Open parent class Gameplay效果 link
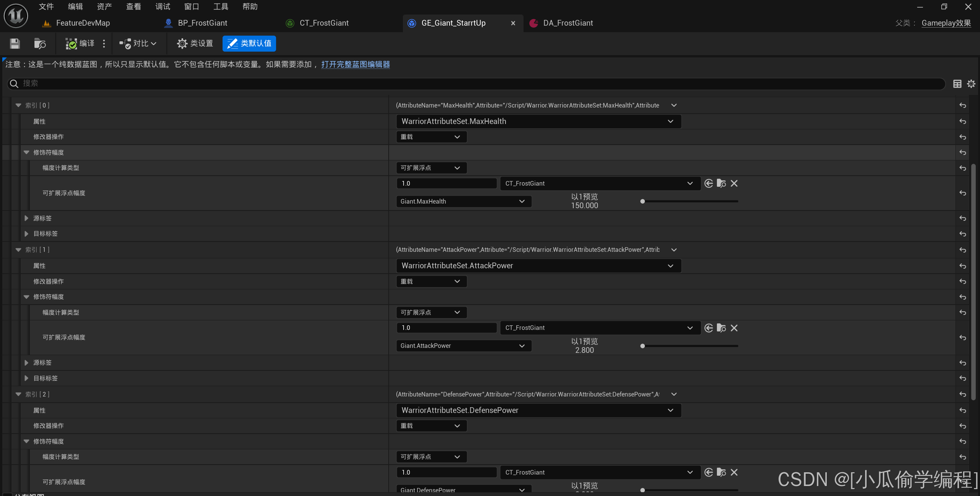 (946, 23)
